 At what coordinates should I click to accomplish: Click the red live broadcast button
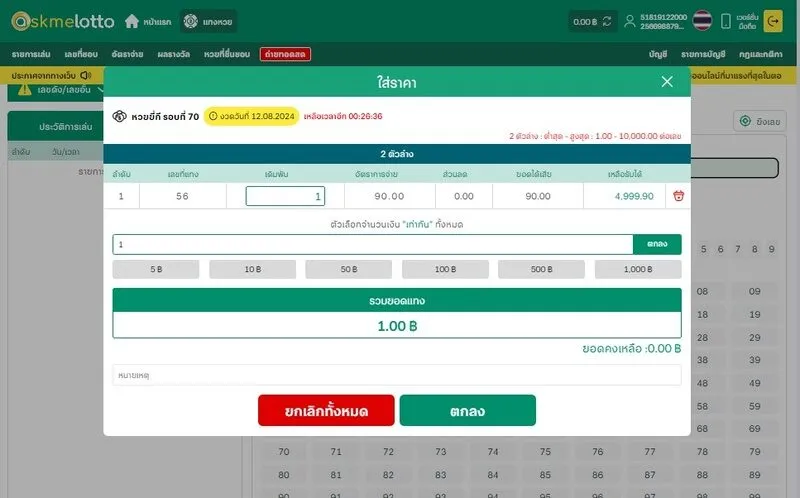[x=285, y=54]
